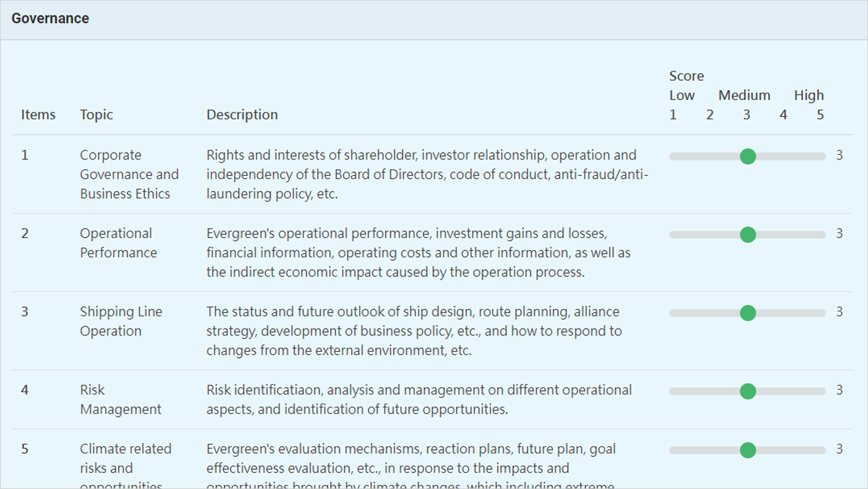The width and height of the screenshot is (868, 489).
Task: Click the Low scale label
Action: (682, 95)
